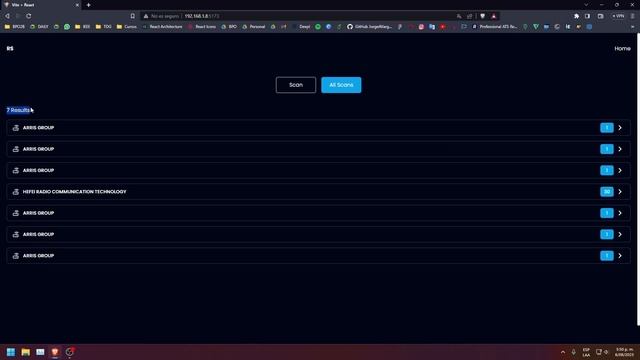
Task: Open the YouTube bookmark icon
Action: click(x=442, y=27)
